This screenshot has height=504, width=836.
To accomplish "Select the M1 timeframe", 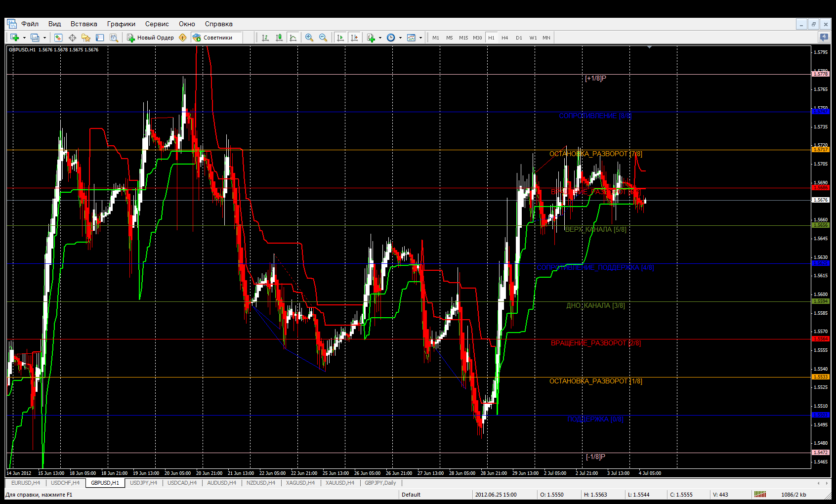I will 436,38.
